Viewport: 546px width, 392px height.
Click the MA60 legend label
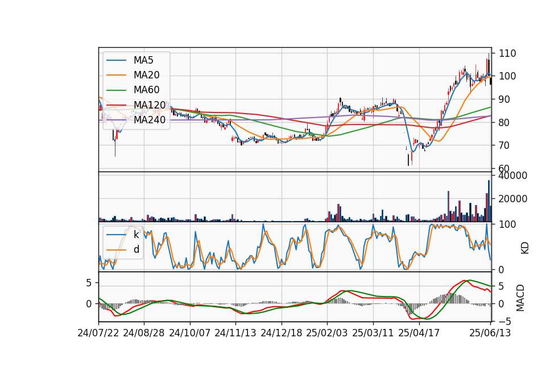click(146, 90)
